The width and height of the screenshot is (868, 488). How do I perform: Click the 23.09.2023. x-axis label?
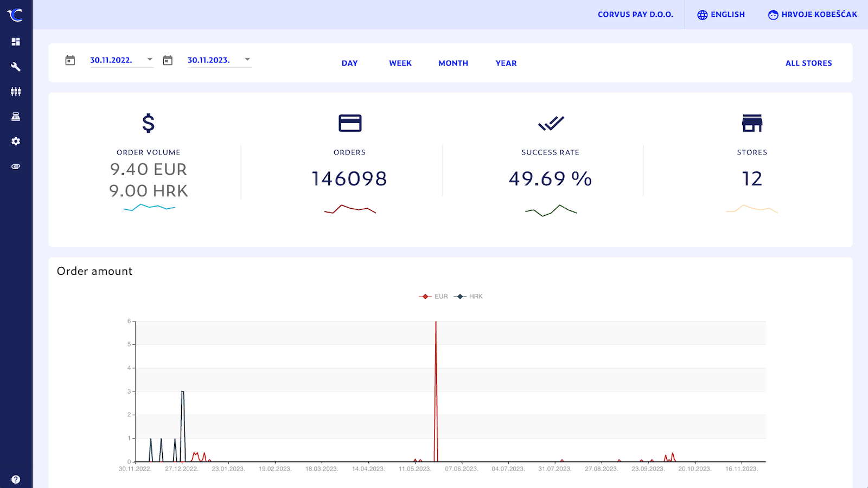(648, 469)
